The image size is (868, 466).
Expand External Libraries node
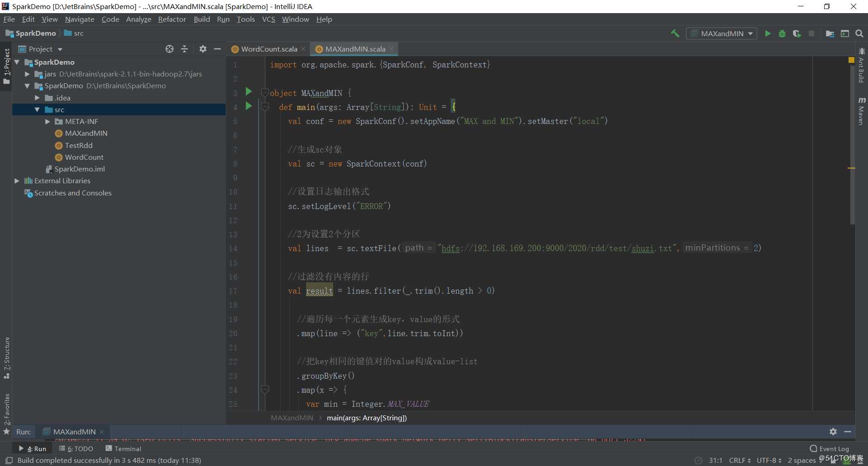tap(17, 181)
